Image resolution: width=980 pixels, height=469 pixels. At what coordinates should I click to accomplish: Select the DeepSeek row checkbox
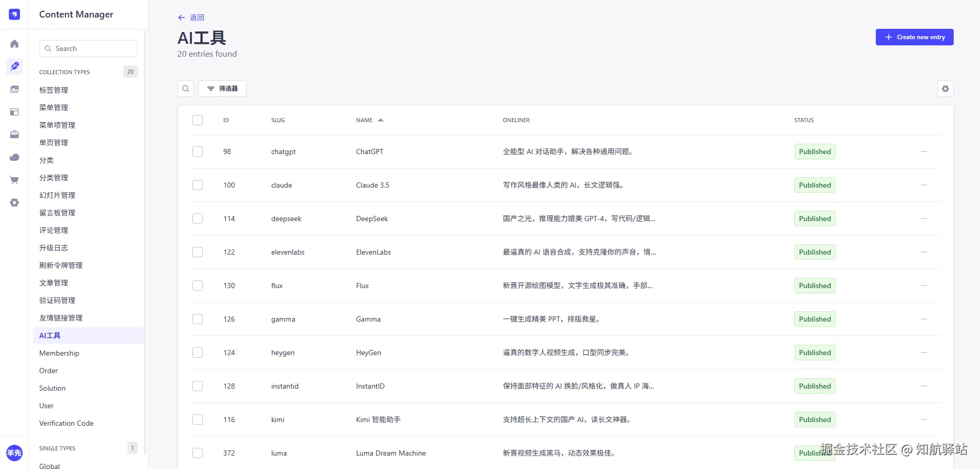(198, 219)
